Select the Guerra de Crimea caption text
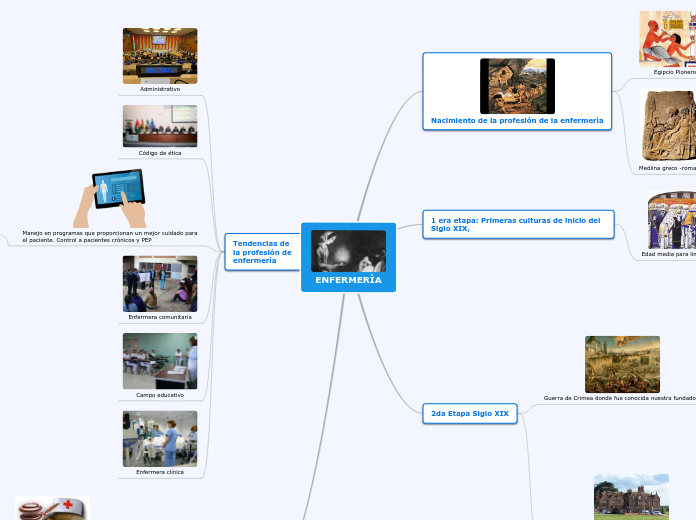The image size is (696, 520). pos(620,398)
